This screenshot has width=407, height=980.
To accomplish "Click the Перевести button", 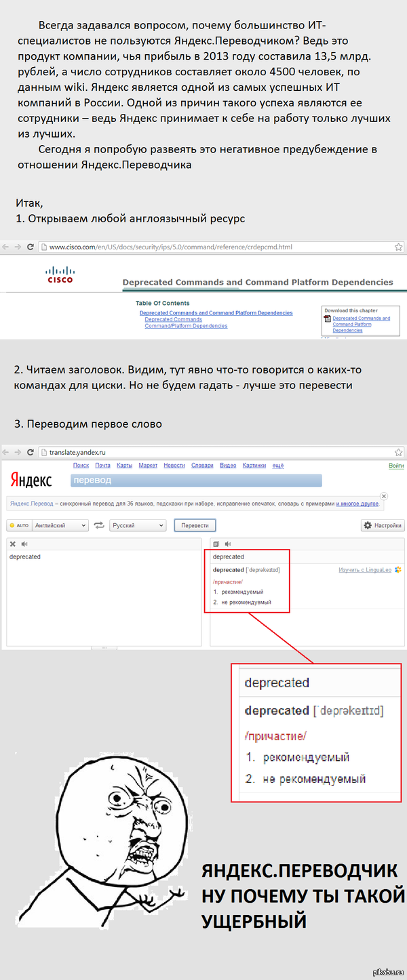I will (195, 525).
